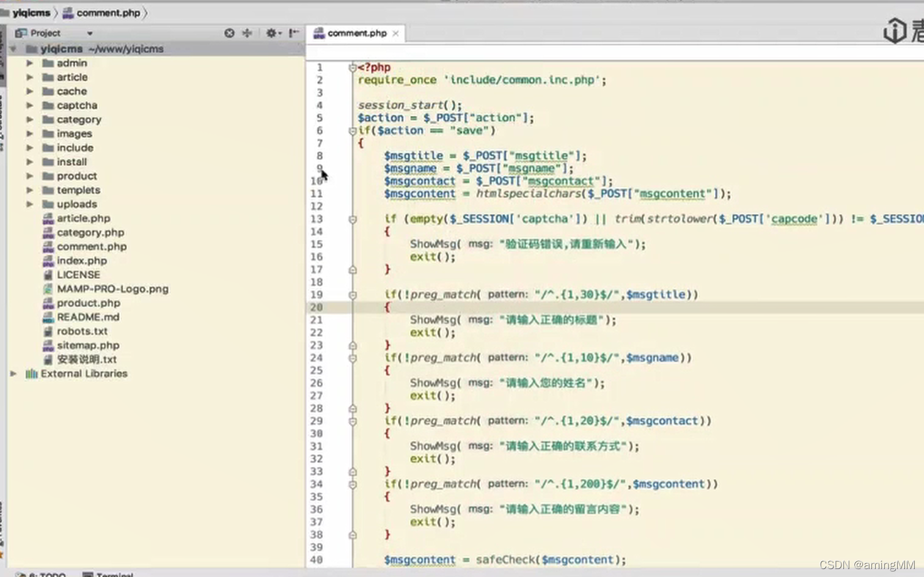Select README.md file
Image resolution: width=924 pixels, height=577 pixels.
pos(88,317)
